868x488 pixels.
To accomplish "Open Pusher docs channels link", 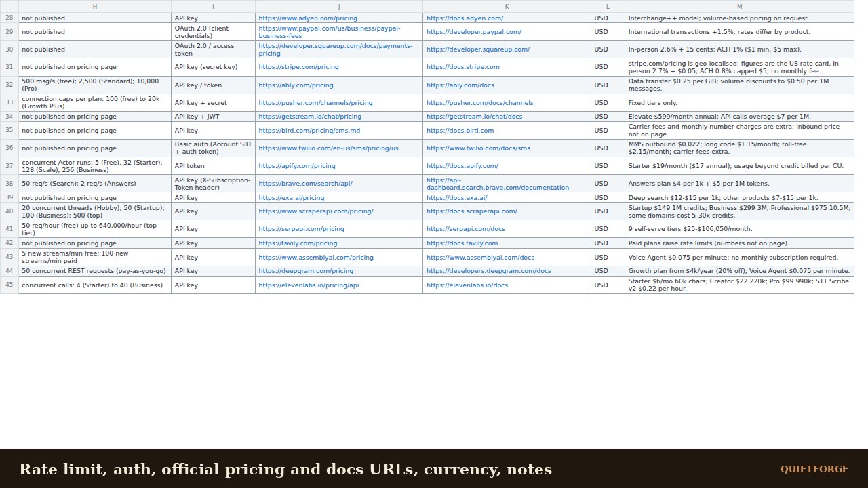I will pos(480,103).
